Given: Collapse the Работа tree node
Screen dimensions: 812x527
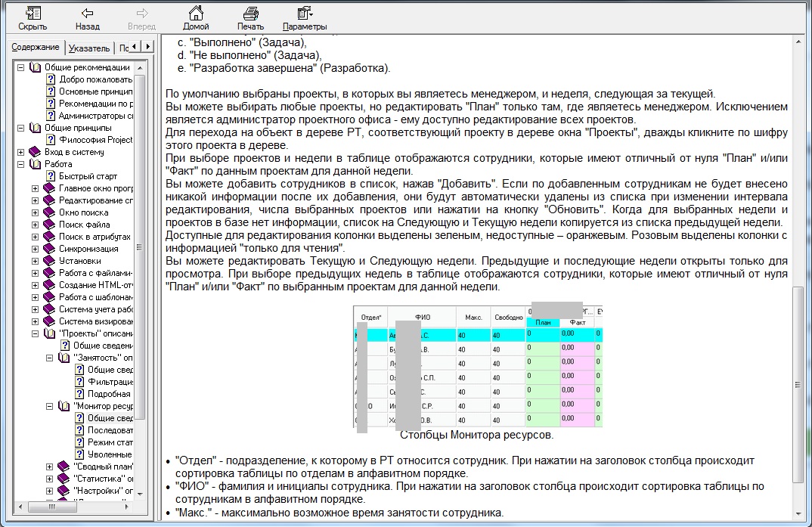Looking at the screenshot, I should 20,164.
